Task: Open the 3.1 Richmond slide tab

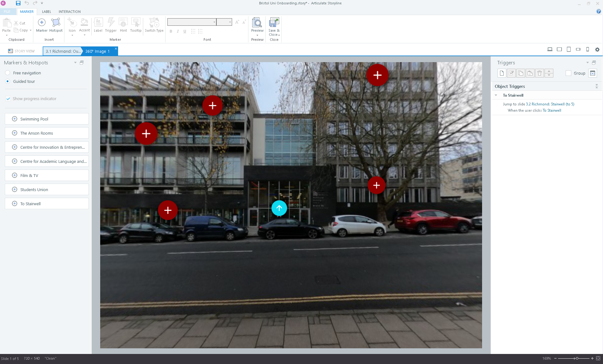Action: click(x=62, y=51)
